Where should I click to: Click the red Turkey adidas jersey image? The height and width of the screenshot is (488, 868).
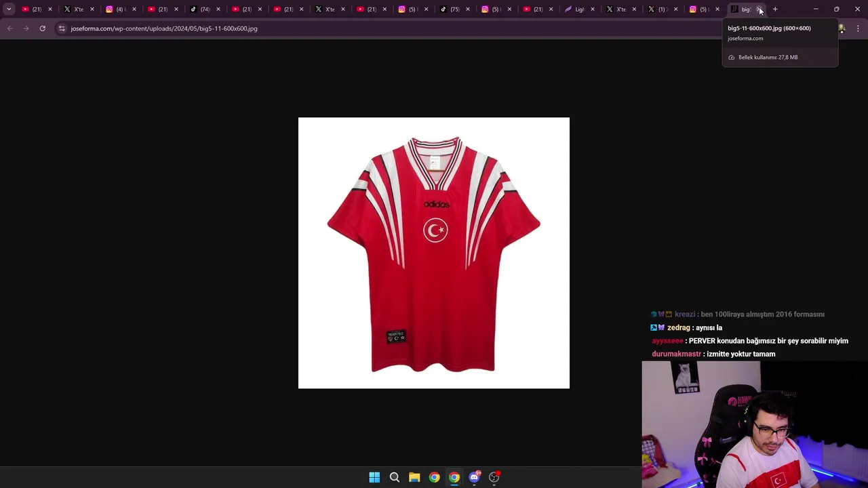point(434,253)
